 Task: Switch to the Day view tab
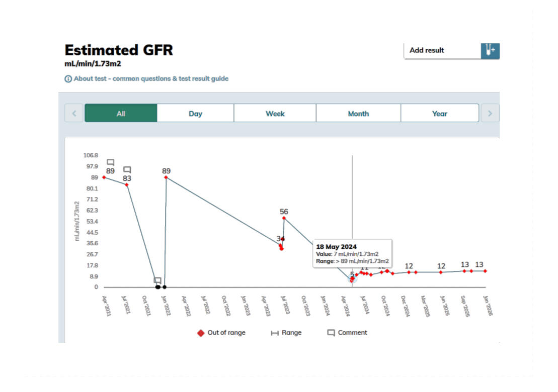(x=195, y=114)
